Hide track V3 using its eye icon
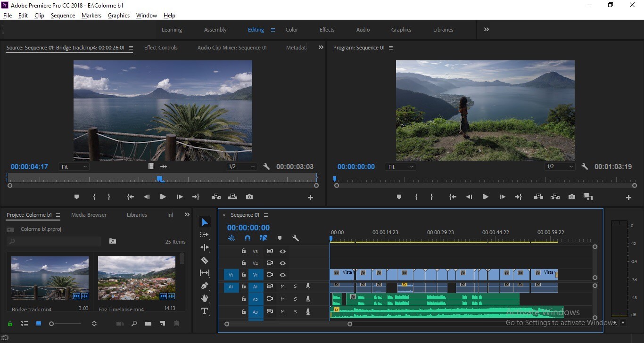The width and height of the screenshot is (644, 343). [282, 252]
